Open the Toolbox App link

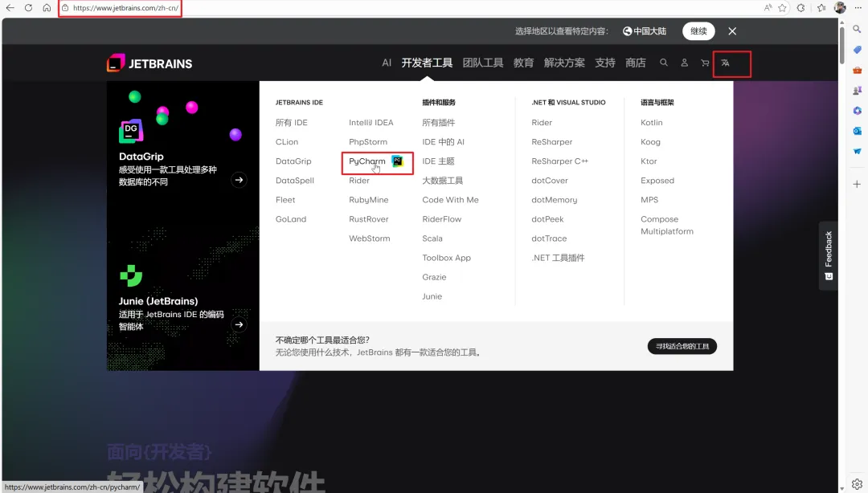pos(446,258)
